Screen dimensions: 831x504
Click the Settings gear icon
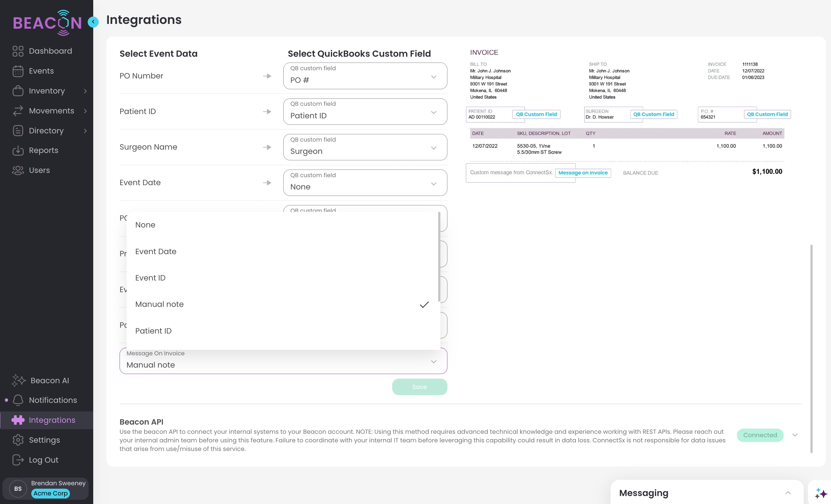click(x=18, y=440)
